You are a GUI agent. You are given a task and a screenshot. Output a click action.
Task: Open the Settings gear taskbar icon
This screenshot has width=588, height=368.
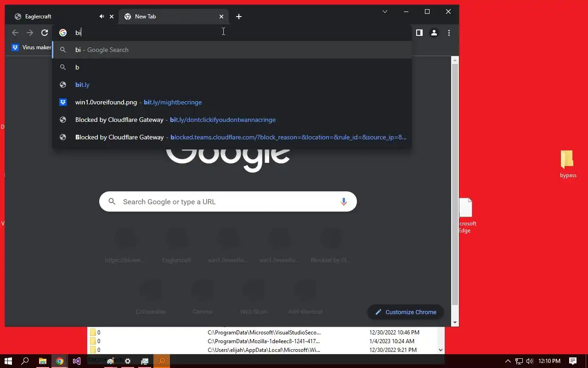128,361
